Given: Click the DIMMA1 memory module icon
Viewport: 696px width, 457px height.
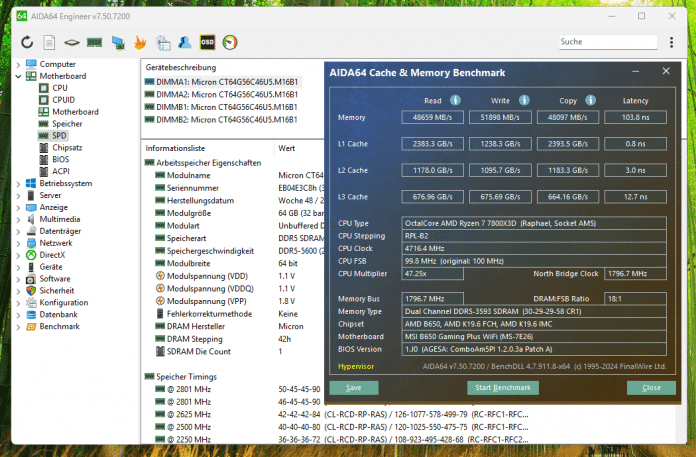Looking at the screenshot, I should tap(150, 82).
